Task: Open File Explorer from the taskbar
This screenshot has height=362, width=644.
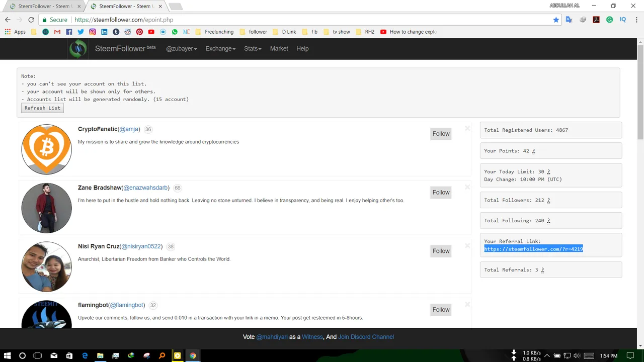Action: (x=100, y=356)
